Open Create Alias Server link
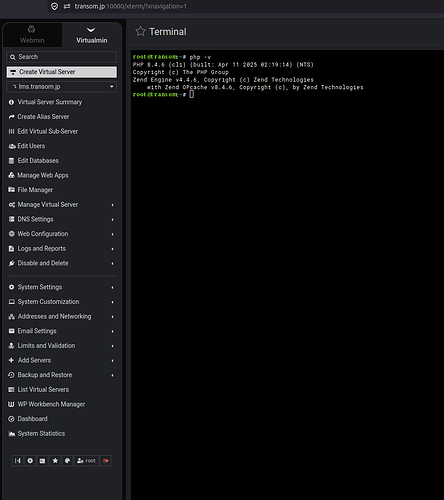 43,117
